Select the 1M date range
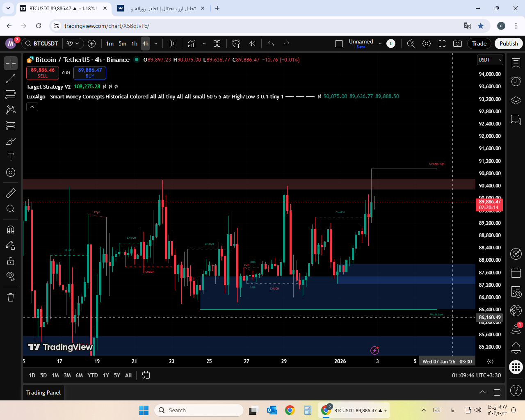Viewport: 525px width, 420px height. click(x=55, y=375)
